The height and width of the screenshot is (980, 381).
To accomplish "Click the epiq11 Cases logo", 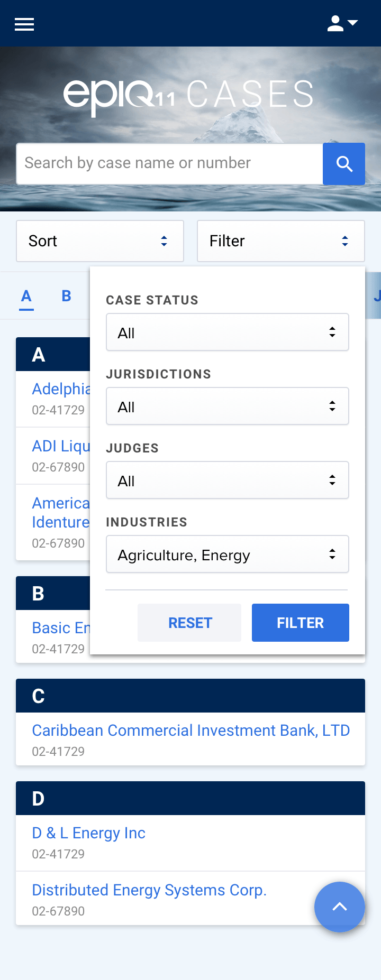I will 188,95.
